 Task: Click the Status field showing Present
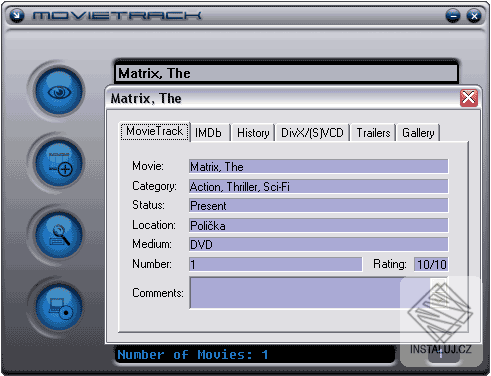pos(318,205)
